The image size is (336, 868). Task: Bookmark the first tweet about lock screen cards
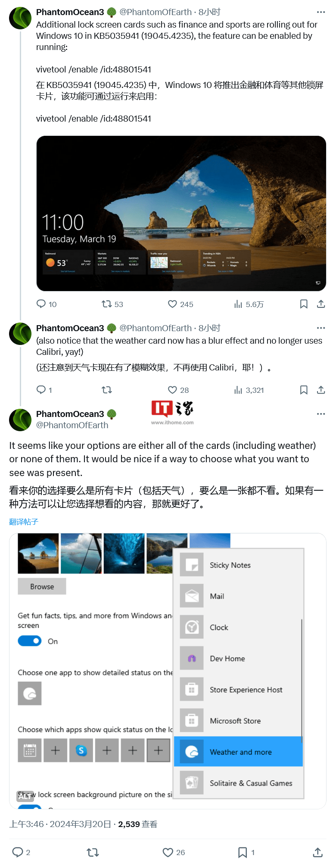304,304
